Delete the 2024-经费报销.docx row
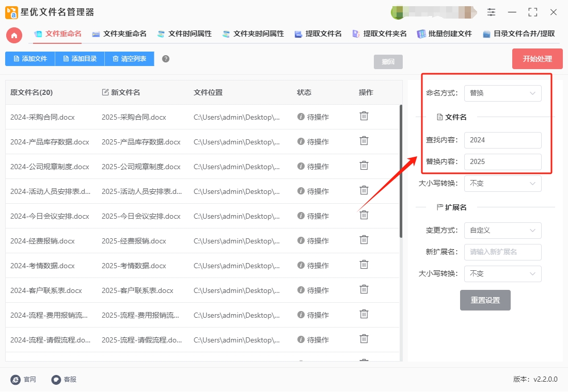568x392 pixels. coord(364,240)
